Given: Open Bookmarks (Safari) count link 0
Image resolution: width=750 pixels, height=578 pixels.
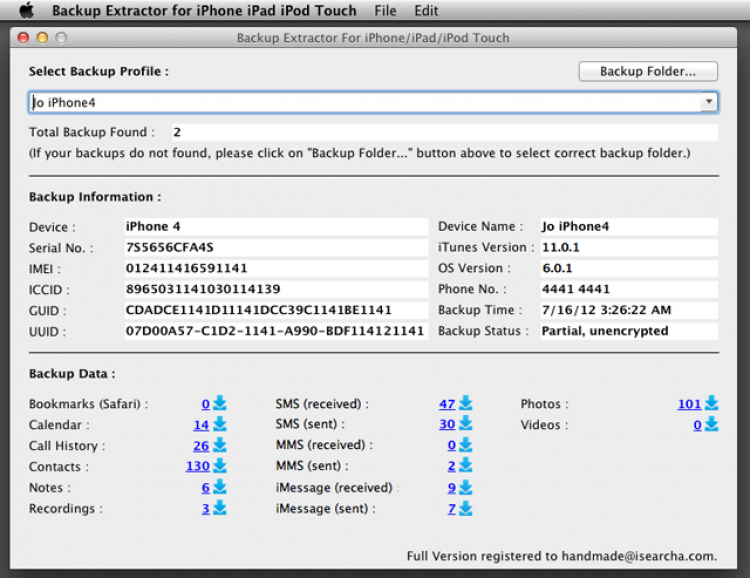Looking at the screenshot, I should coord(206,404).
